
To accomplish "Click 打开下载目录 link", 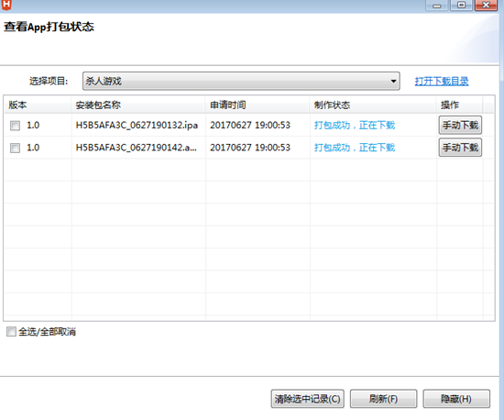I will tap(442, 82).
